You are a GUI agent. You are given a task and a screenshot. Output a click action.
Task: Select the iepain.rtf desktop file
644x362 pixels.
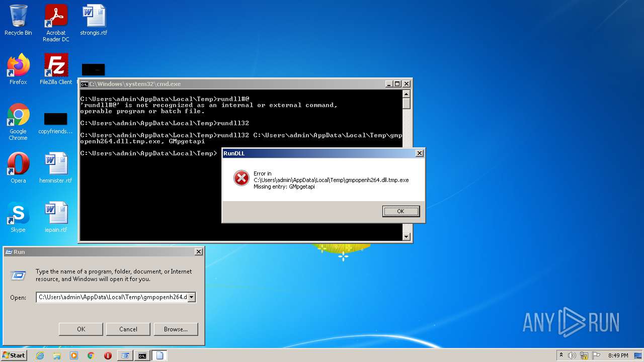tap(56, 217)
